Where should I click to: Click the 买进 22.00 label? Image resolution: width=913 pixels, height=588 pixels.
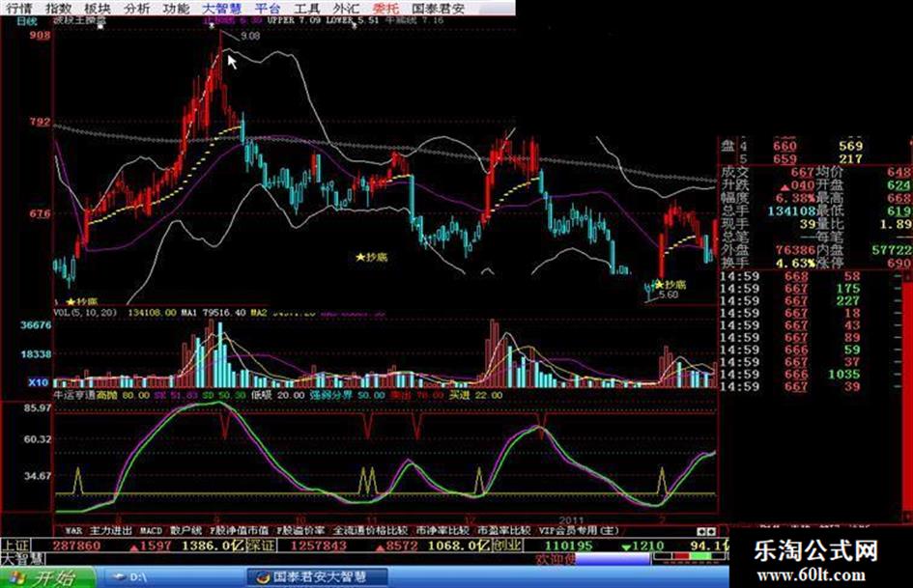coord(475,395)
